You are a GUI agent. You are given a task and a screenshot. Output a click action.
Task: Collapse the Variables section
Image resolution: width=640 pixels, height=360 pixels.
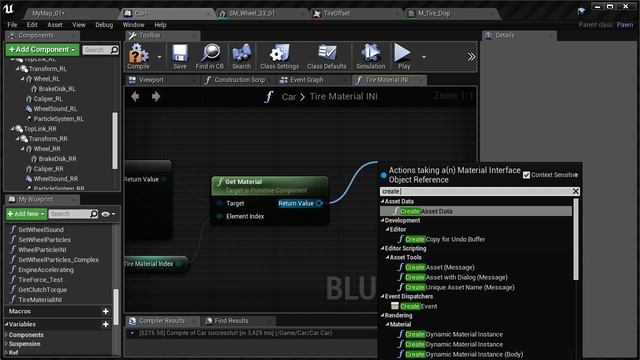[6, 324]
